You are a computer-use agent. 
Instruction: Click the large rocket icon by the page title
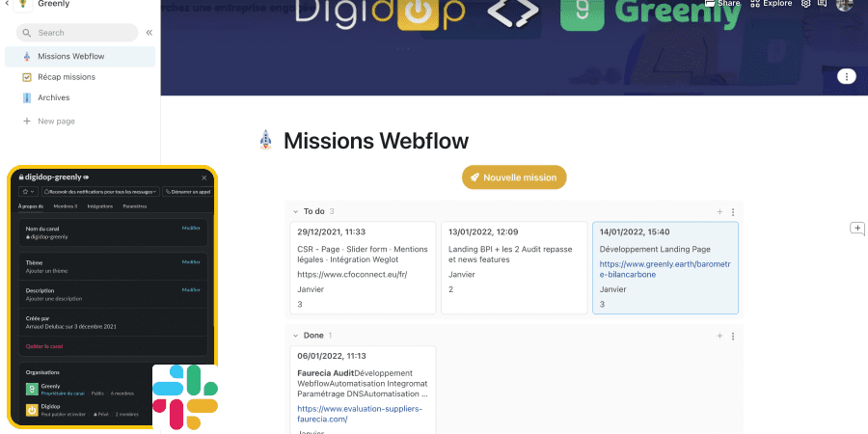pos(266,140)
